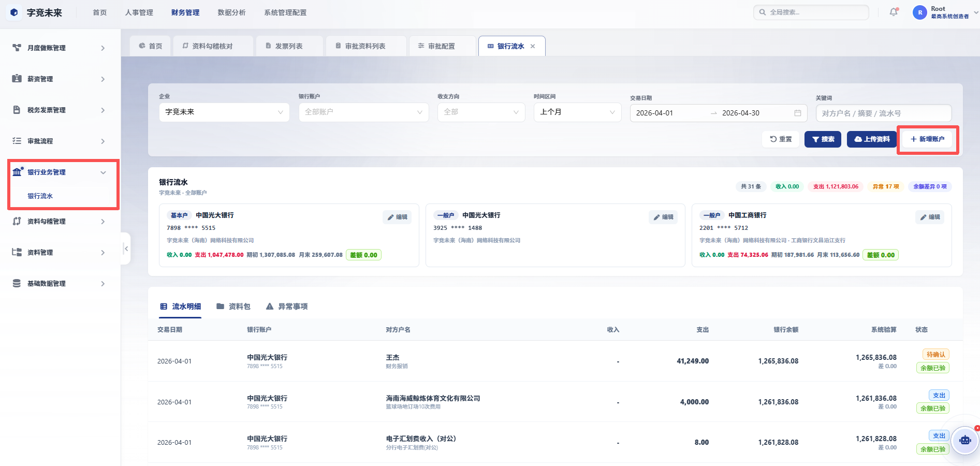
Task: Click the 资料管理 sidebar icon
Action: coord(17,252)
